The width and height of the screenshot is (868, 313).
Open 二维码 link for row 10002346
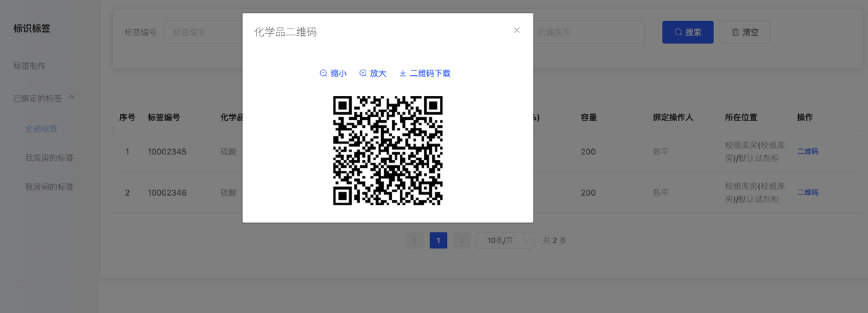[808, 192]
